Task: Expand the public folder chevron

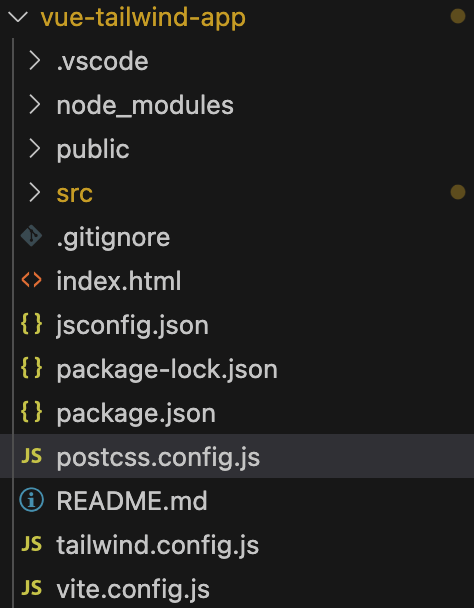Action: [x=35, y=149]
